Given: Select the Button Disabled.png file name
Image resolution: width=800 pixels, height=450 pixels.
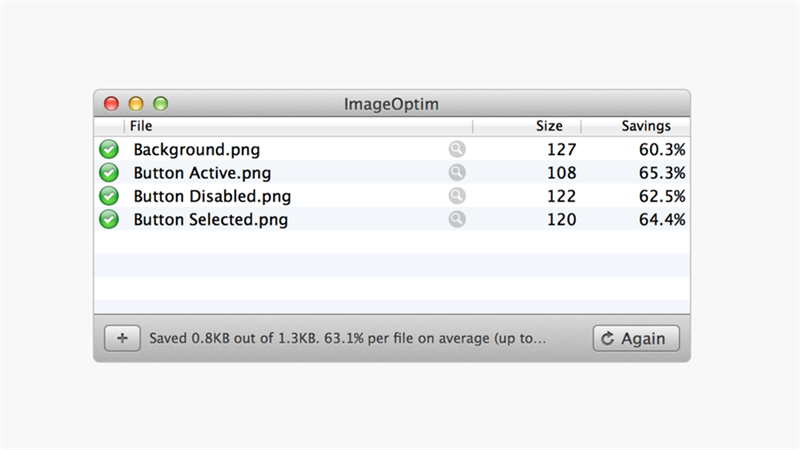Looking at the screenshot, I should pyautogui.click(x=212, y=196).
